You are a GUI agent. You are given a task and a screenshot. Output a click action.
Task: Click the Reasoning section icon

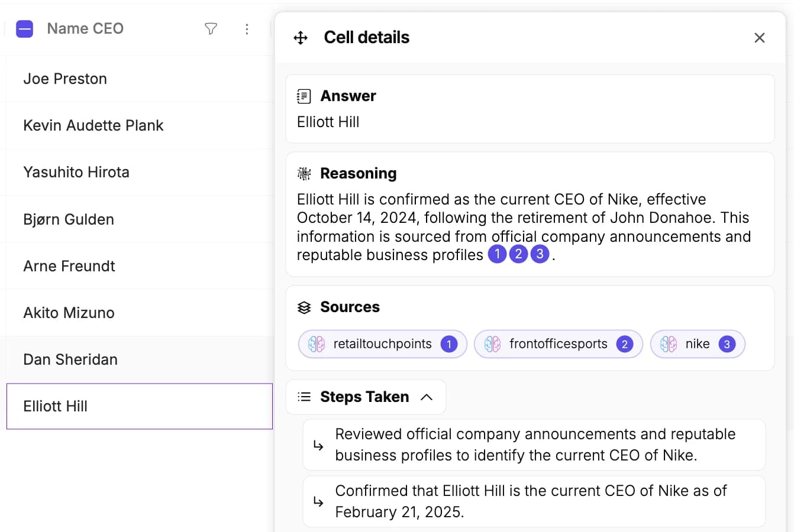tap(304, 173)
